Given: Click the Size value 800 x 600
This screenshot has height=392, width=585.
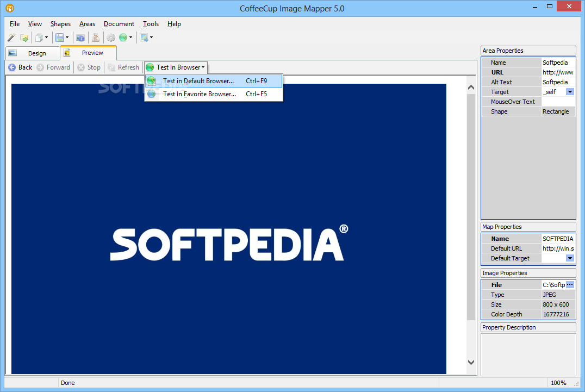Looking at the screenshot, I should (x=558, y=304).
